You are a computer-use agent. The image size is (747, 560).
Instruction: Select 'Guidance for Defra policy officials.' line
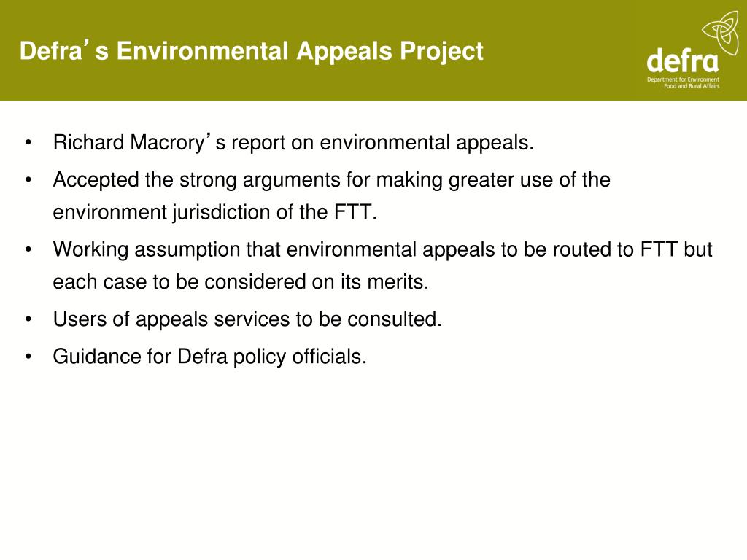tap(209, 357)
